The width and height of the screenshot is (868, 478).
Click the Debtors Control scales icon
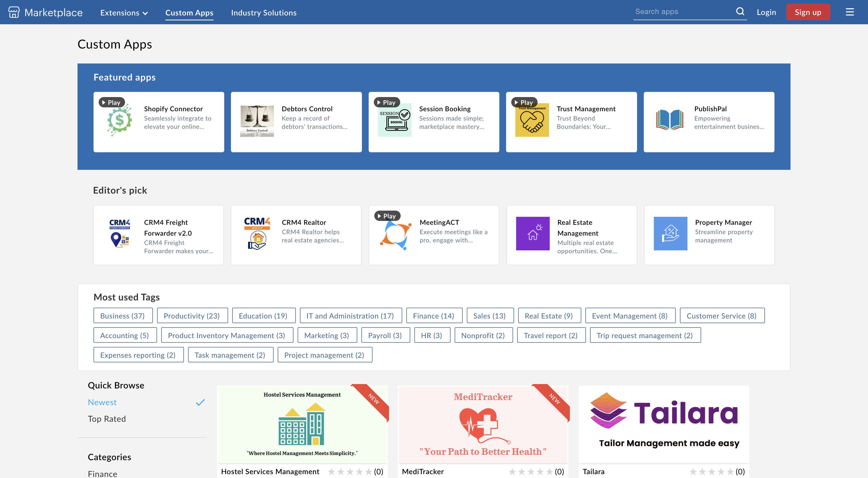tap(257, 121)
